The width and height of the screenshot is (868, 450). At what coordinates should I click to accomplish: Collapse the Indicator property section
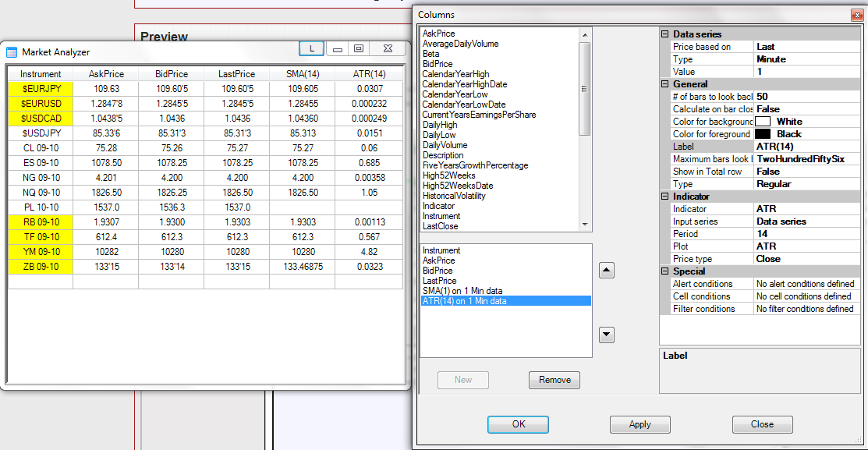pyautogui.click(x=664, y=197)
